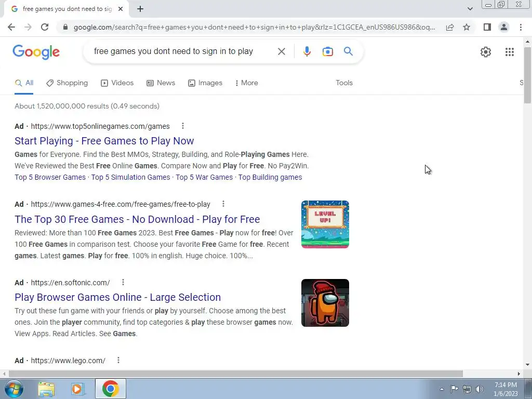Open Google quick settings gear
The width and height of the screenshot is (532, 399).
coord(486,52)
